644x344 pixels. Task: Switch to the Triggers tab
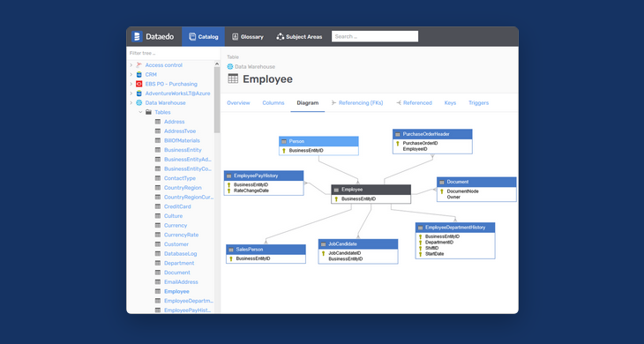pyautogui.click(x=478, y=102)
